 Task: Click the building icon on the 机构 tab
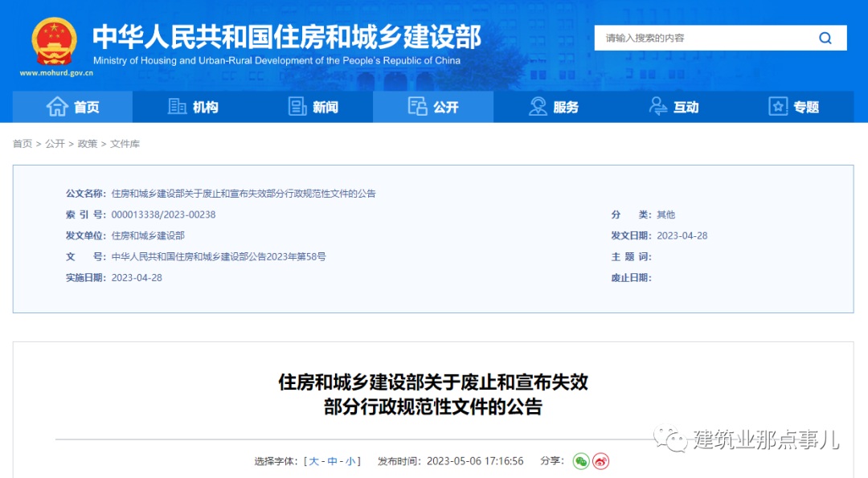178,106
